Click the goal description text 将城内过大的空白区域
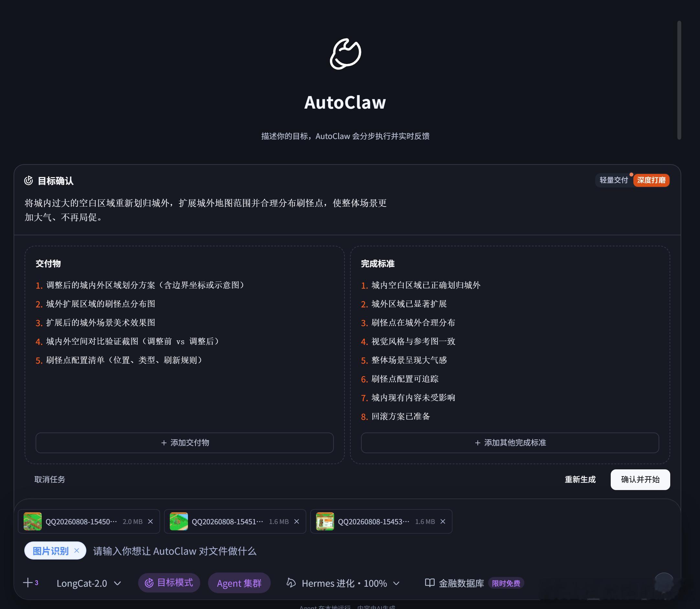 (205, 210)
